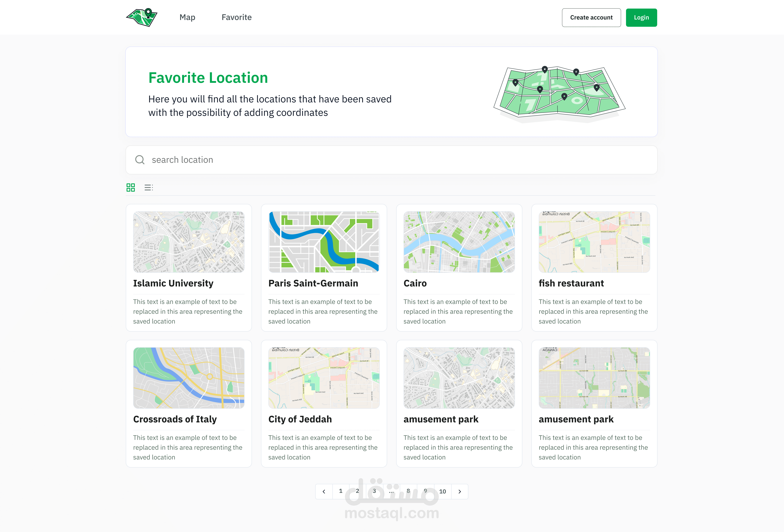The width and height of the screenshot is (784, 532).
Task: Jump to page 10
Action: [443, 492]
